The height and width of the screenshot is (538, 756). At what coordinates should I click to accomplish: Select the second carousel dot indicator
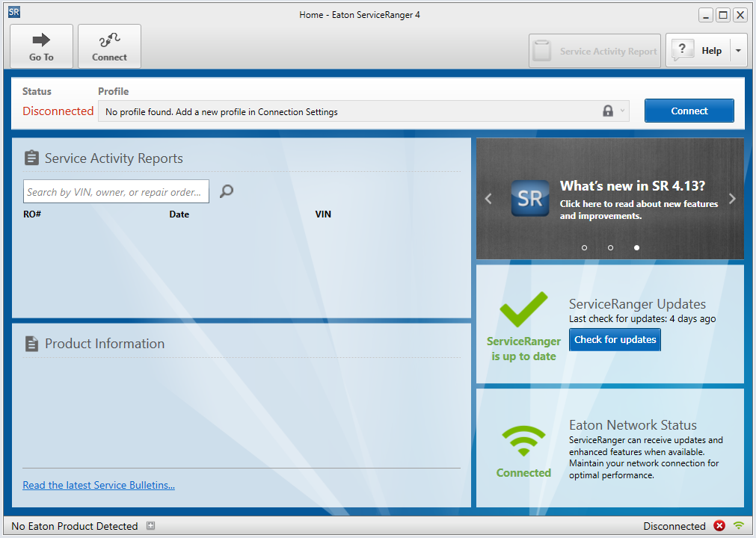[x=610, y=247]
